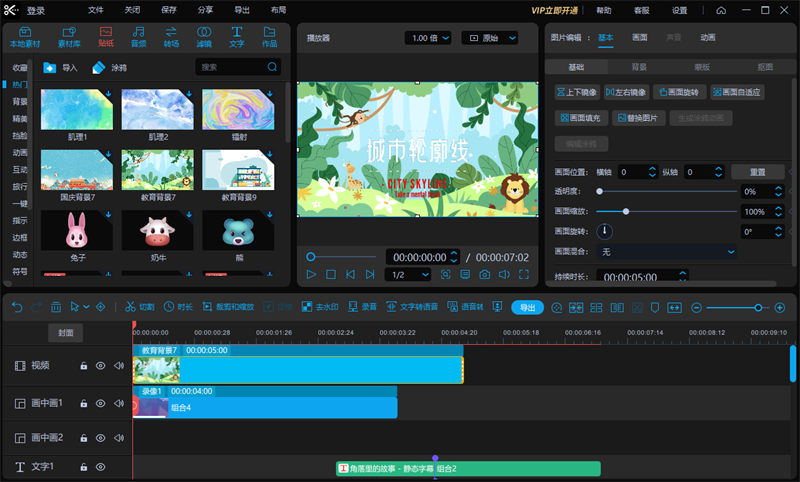The image size is (800, 482).
Task: Click the 滤镜 (filters) icon
Action: click(x=204, y=37)
